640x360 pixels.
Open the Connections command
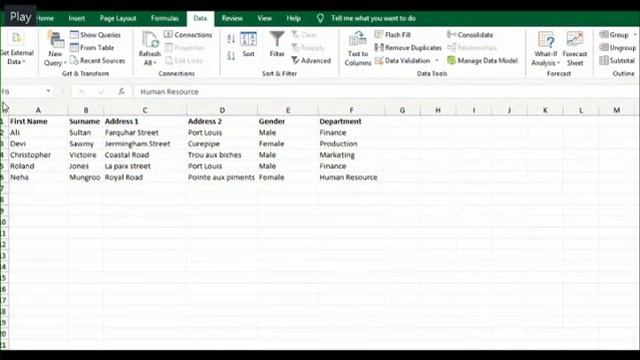pyautogui.click(x=188, y=35)
